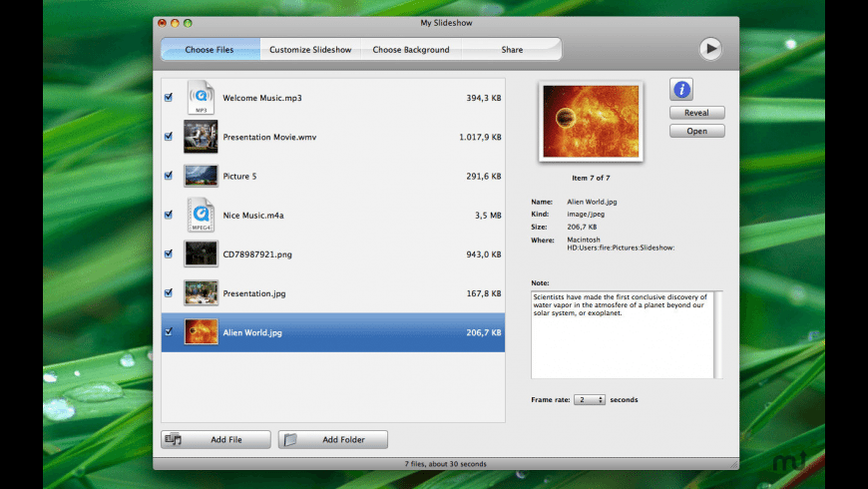Click the blue info icon button
868x489 pixels.
[681, 89]
